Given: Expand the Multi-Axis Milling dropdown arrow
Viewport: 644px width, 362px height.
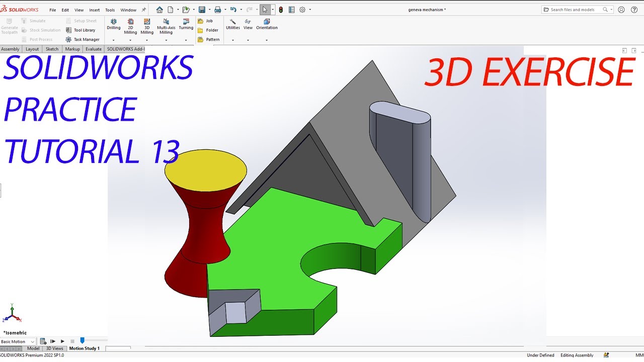Looking at the screenshot, I should click(x=166, y=40).
